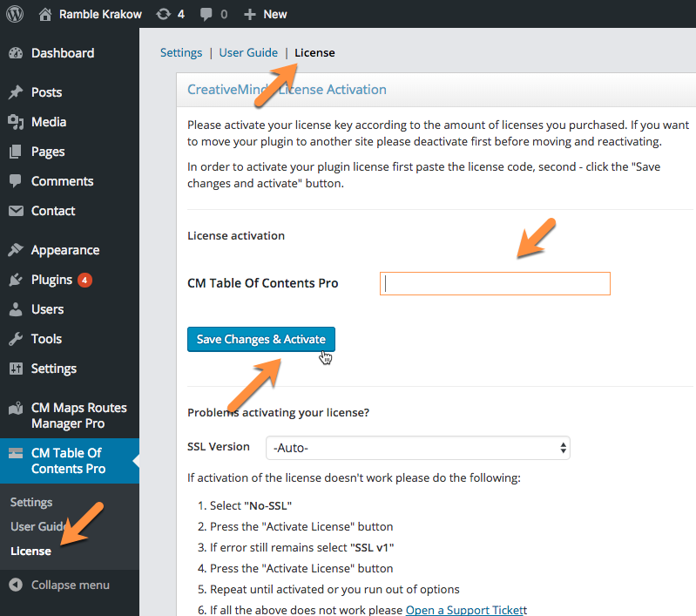Open the comments bubble icon in admin bar
The image size is (696, 616).
pyautogui.click(x=206, y=15)
